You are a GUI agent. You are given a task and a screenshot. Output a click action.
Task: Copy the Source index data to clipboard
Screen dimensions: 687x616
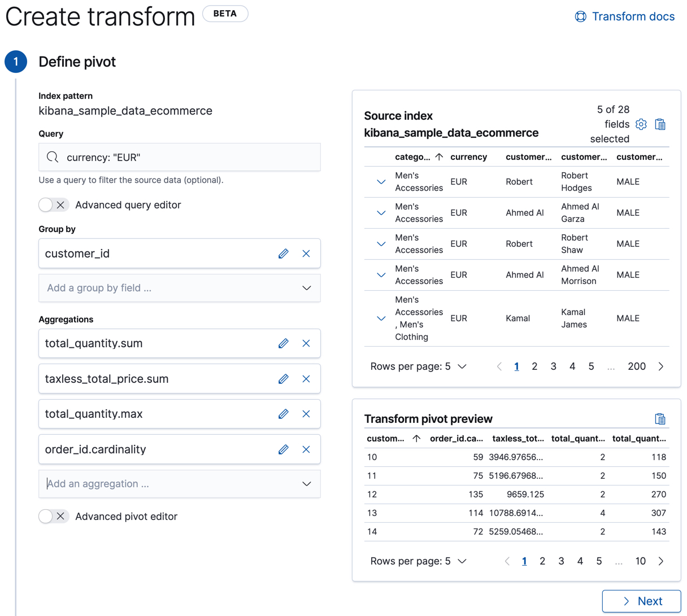[x=661, y=124]
